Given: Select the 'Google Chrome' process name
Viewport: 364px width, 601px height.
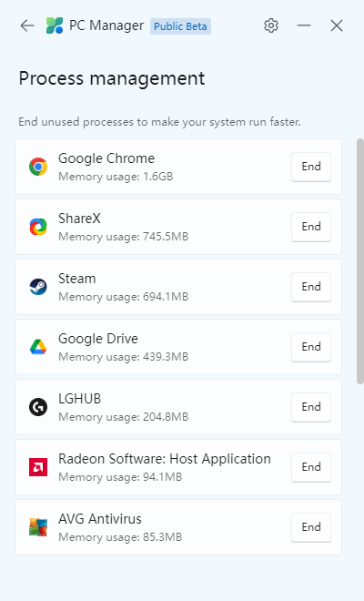Looking at the screenshot, I should tap(106, 158).
